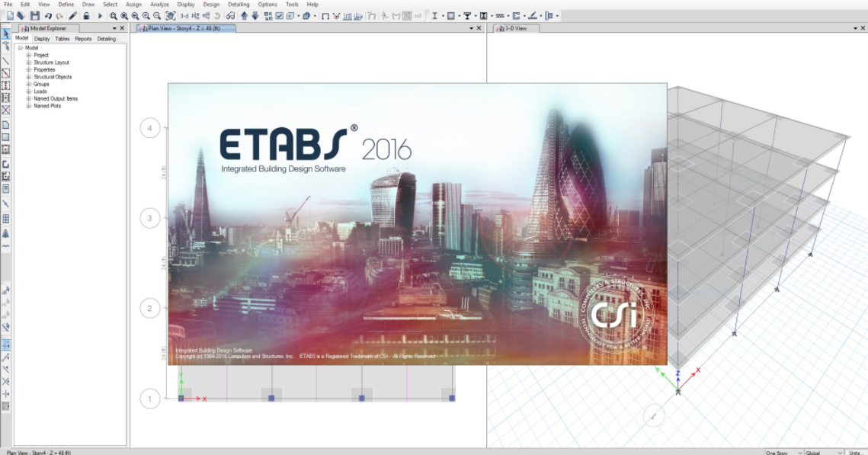
Task: Select the draw floor polygon tool
Action: tap(5, 125)
